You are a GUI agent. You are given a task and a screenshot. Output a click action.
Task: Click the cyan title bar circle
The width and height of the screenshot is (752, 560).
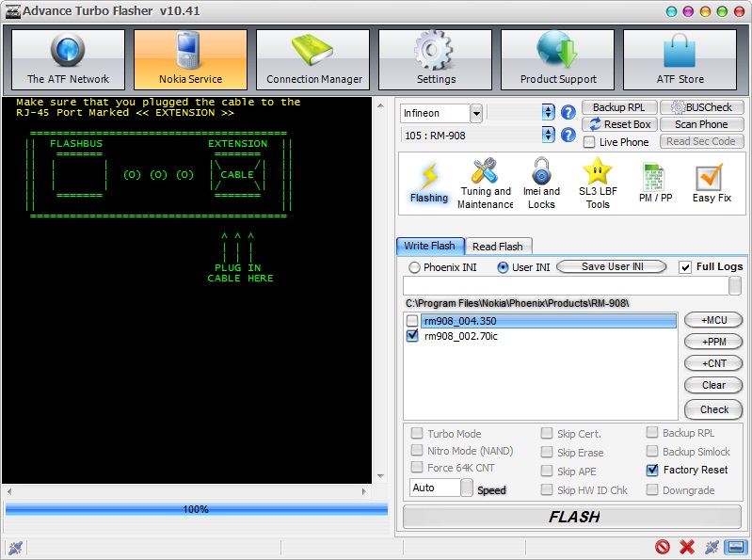click(x=672, y=11)
